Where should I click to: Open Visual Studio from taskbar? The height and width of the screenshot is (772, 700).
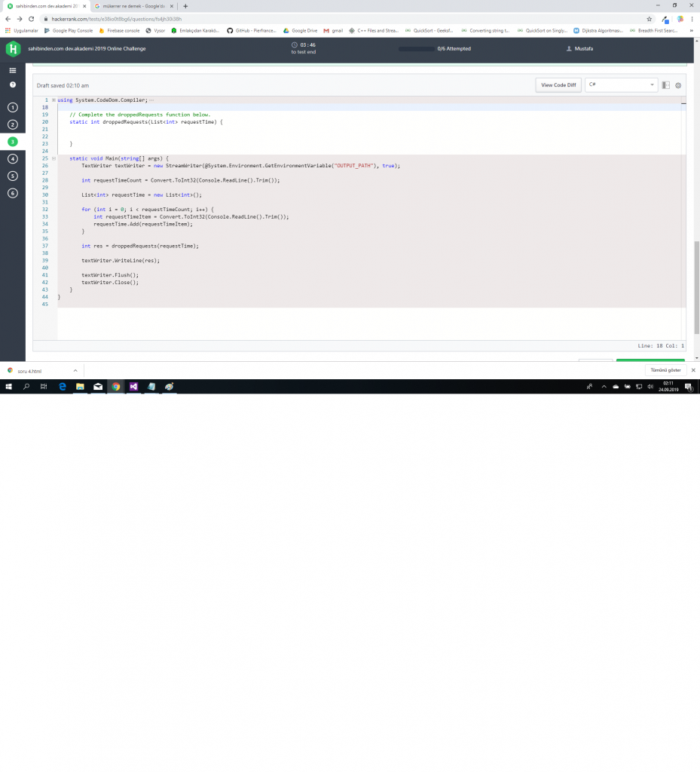(133, 387)
